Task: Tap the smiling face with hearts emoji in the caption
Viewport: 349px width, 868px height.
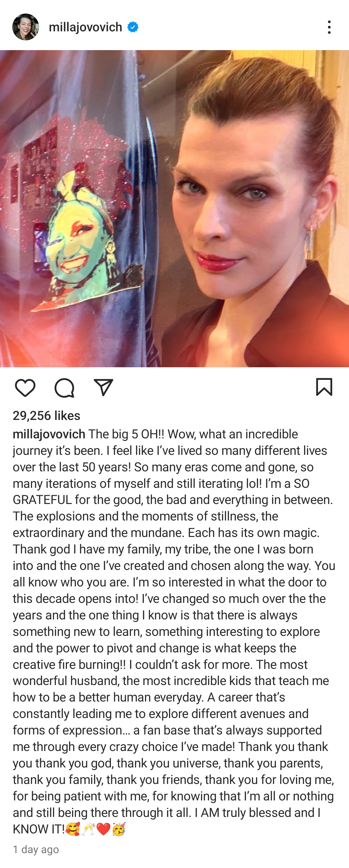Action: (73, 829)
